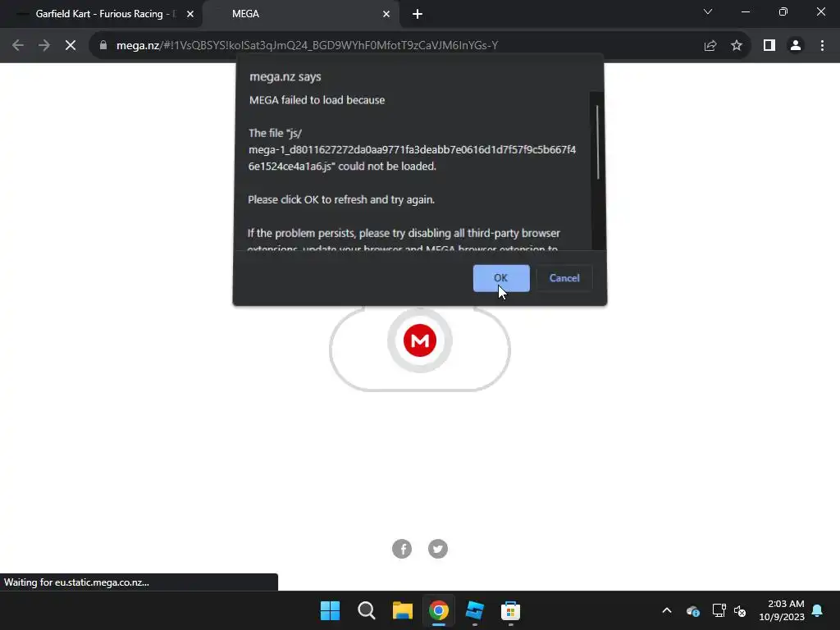Bookmark this page with the star
The image size is (840, 630).
(x=737, y=46)
